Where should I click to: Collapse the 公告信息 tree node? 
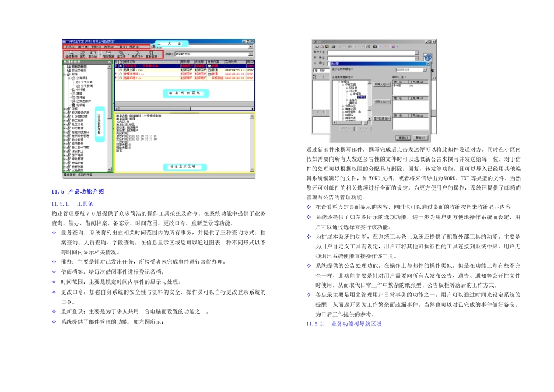click(69, 78)
